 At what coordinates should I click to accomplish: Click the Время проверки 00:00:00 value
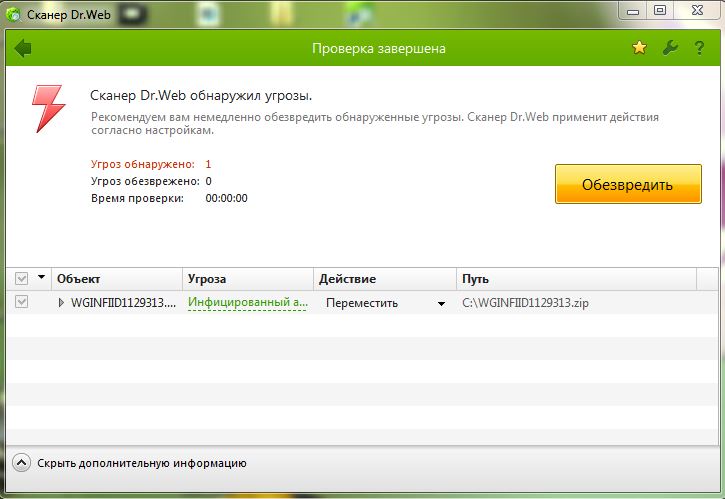coord(227,198)
